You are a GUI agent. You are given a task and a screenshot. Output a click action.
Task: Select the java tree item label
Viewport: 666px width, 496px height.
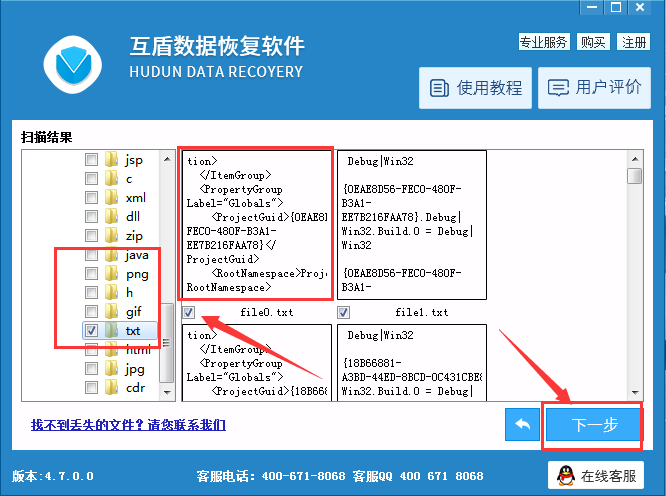(137, 255)
